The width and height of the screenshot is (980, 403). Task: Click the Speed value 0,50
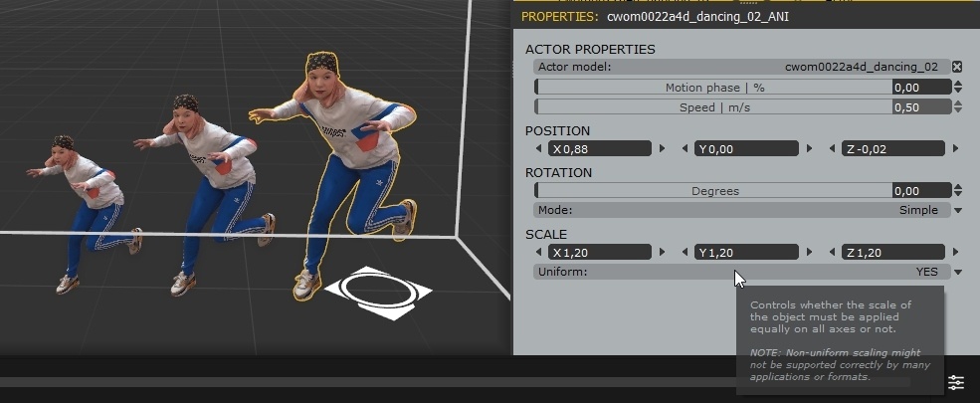click(922, 106)
